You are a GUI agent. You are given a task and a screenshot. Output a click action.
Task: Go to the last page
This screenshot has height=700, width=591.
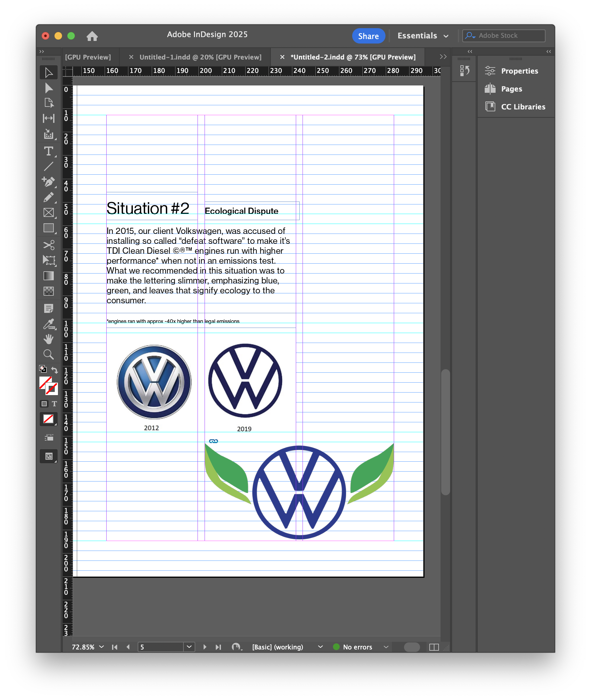click(x=218, y=647)
